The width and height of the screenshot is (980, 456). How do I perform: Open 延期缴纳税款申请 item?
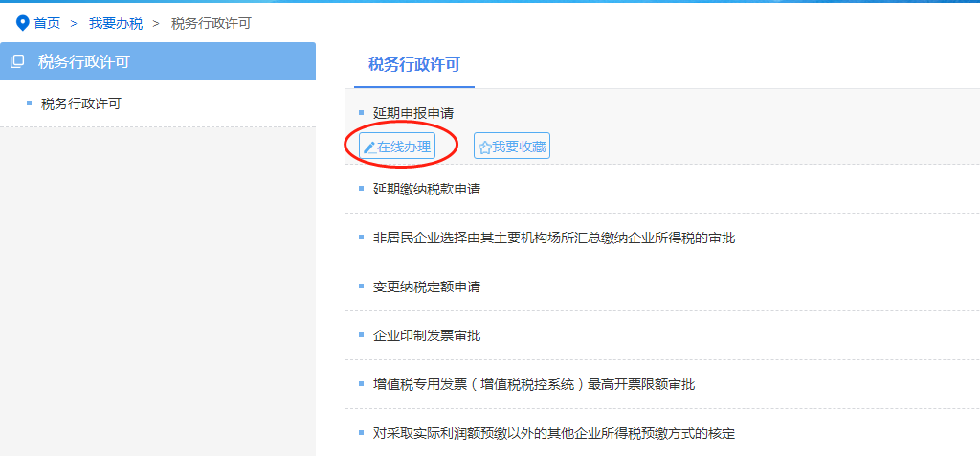click(427, 189)
